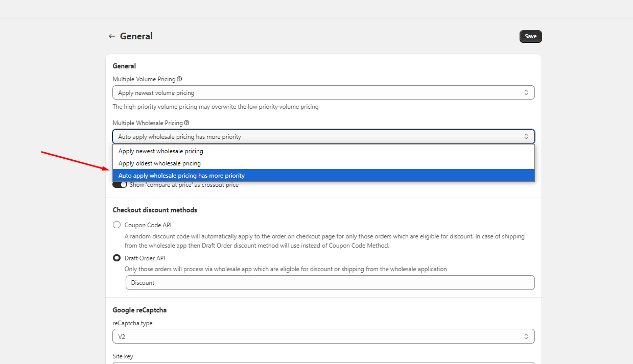Toggle the 'compare at price' crossout switch

(120, 185)
